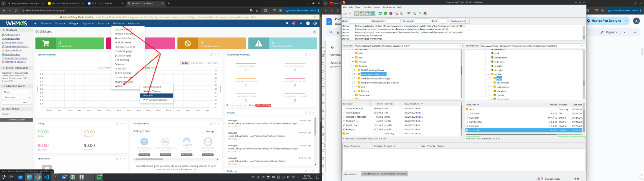Search files with binoculars icon

click(425, 14)
